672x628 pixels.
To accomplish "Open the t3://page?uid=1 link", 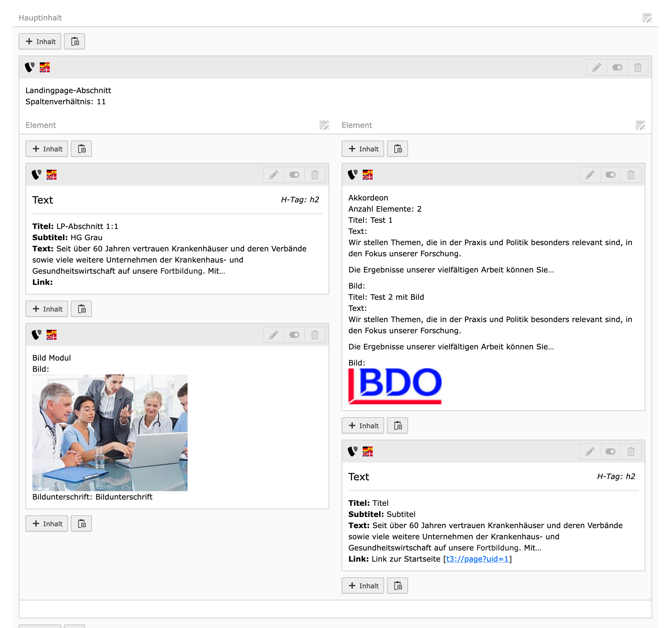I will pos(477,559).
